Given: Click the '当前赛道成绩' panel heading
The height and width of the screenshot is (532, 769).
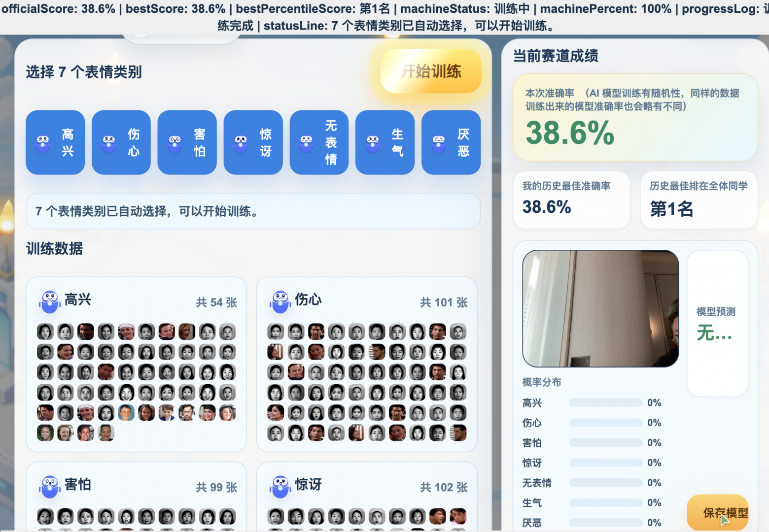Looking at the screenshot, I should (556, 56).
